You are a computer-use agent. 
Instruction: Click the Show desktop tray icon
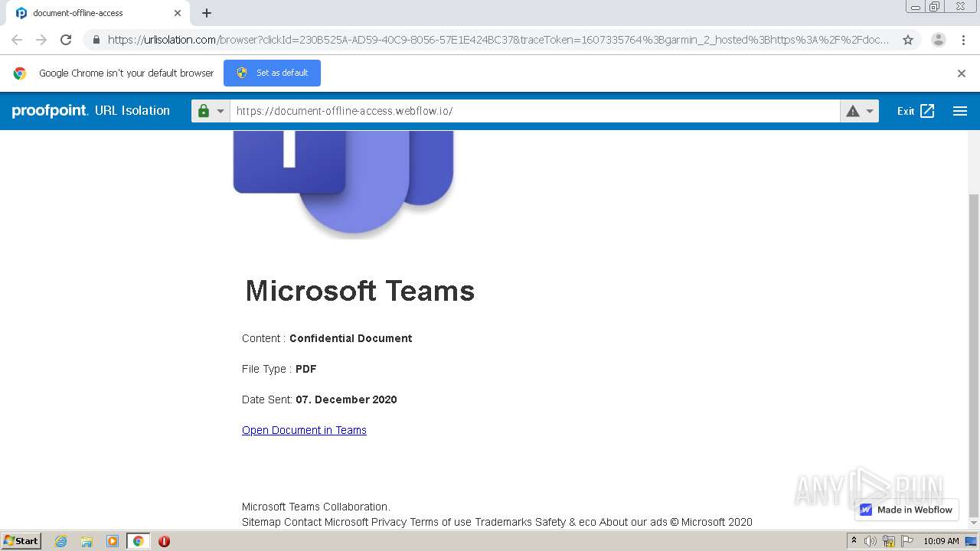point(971,541)
